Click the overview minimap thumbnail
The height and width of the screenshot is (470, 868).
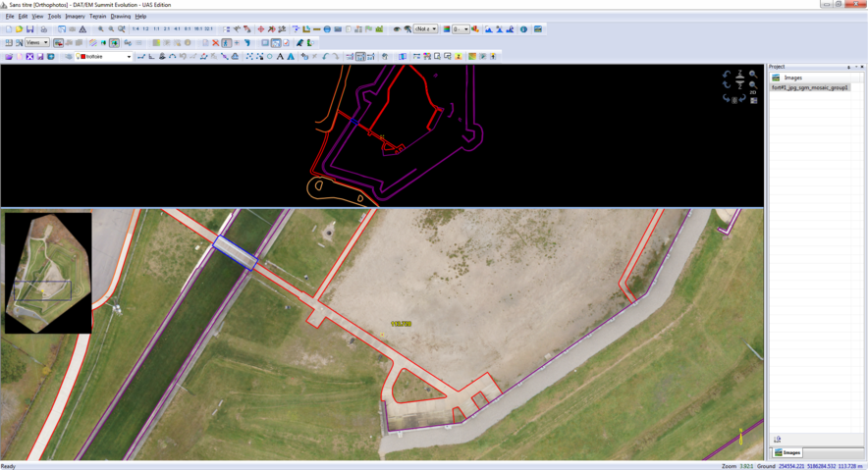[x=48, y=273]
